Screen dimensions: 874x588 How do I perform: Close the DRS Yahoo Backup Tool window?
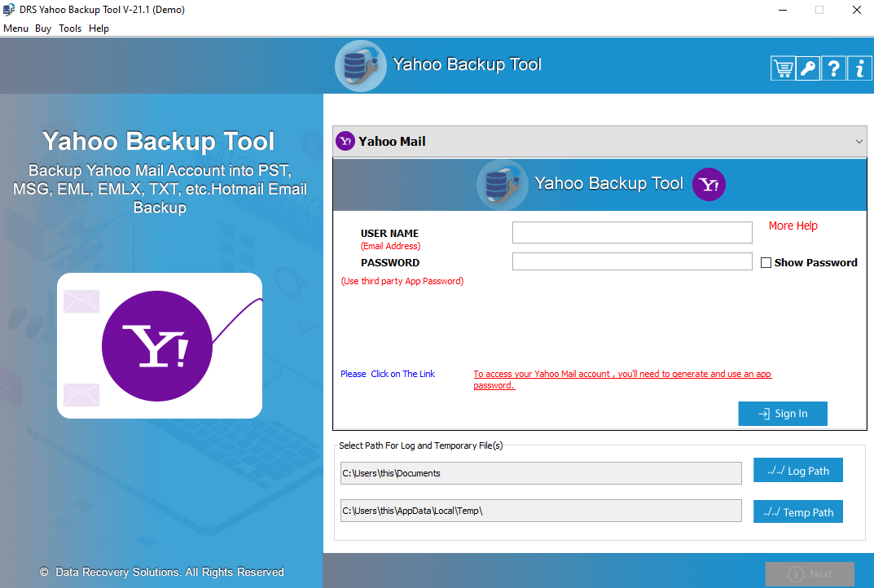pyautogui.click(x=857, y=10)
